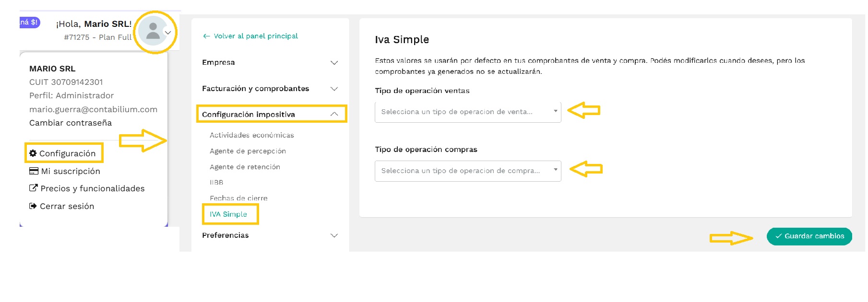This screenshot has width=868, height=302.
Task: Click the back arrow beside Volver al panel
Action: pos(206,36)
